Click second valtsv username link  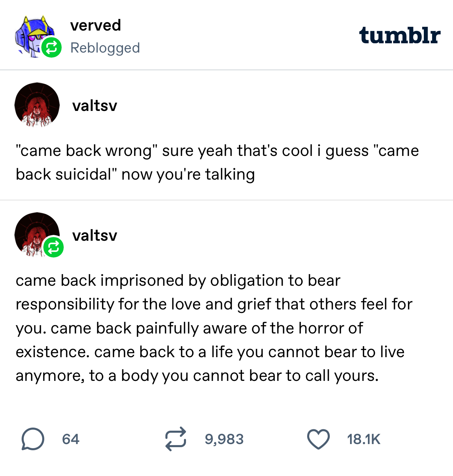[95, 235]
